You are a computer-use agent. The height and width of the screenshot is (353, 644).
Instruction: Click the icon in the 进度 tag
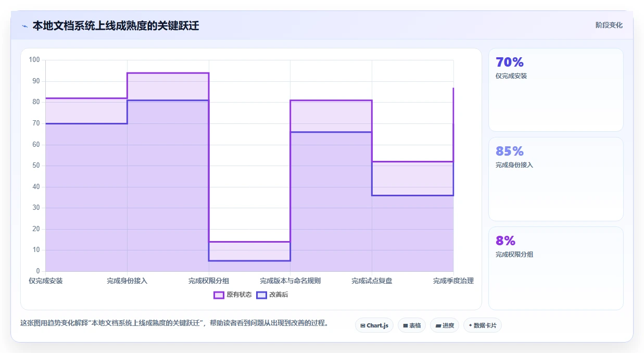[x=438, y=325]
